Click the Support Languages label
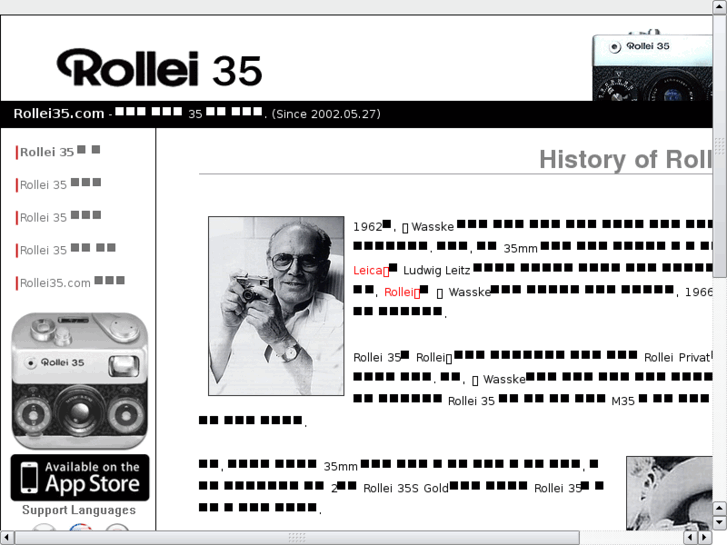 (x=79, y=510)
